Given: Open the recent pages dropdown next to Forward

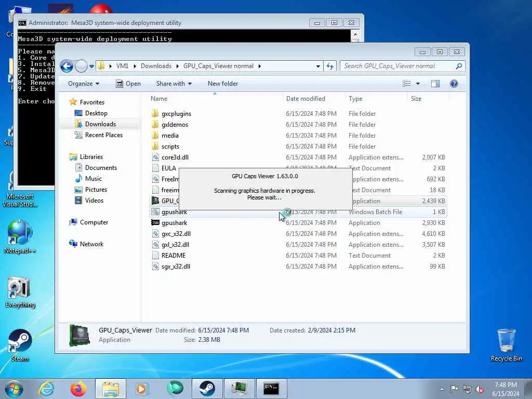Looking at the screenshot, I should tap(91, 66).
